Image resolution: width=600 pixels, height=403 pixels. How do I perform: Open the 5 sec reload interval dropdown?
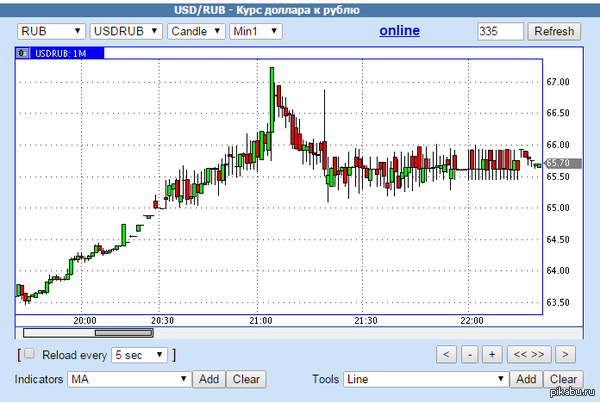tap(141, 355)
